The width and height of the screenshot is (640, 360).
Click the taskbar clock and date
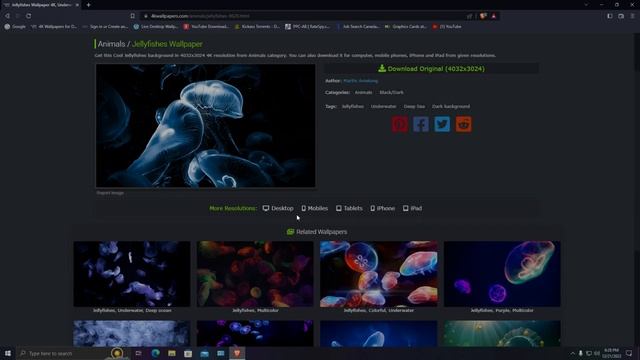click(611, 353)
